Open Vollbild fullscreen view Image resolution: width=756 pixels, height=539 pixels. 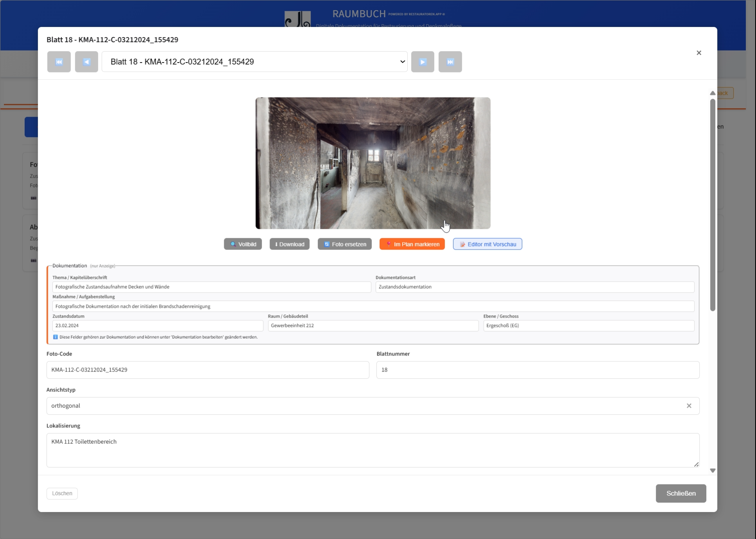[x=243, y=244]
